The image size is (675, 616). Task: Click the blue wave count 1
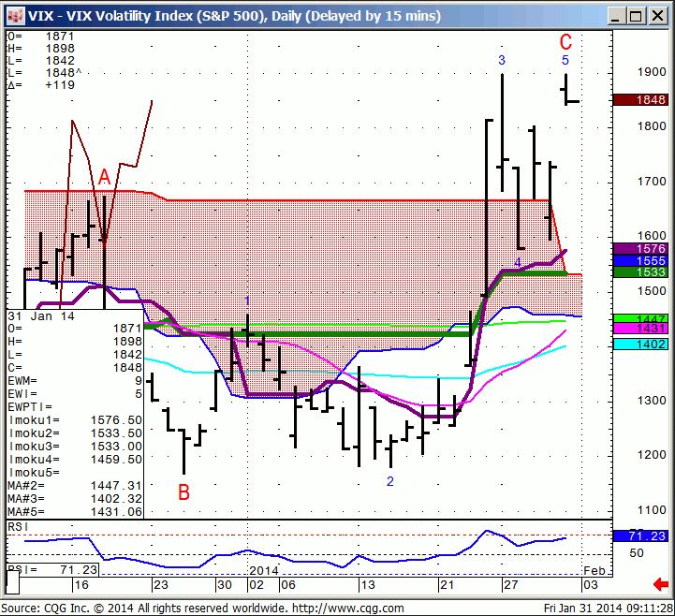click(247, 301)
